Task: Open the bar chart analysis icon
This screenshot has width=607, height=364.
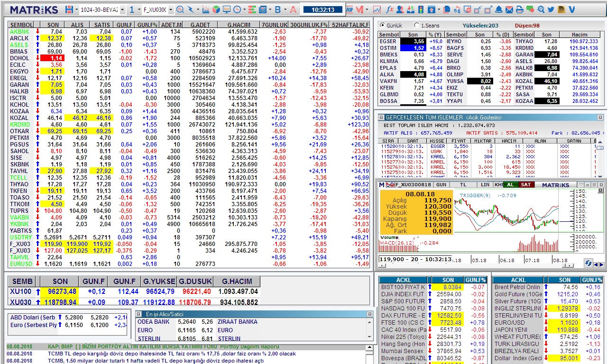Action: 205,9
